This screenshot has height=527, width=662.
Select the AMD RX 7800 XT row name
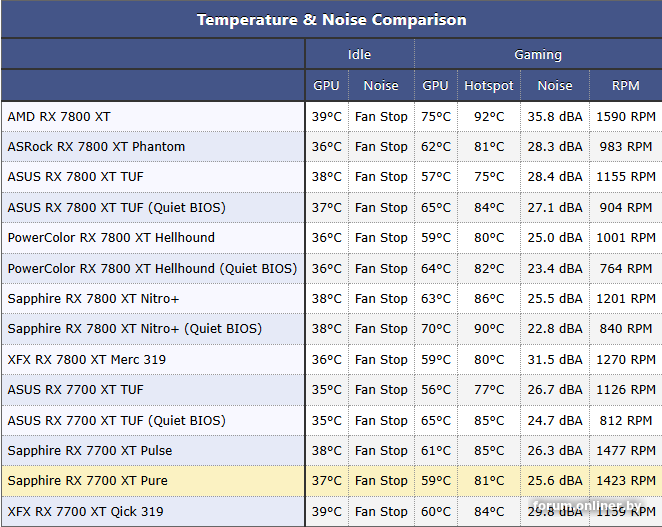pos(59,117)
